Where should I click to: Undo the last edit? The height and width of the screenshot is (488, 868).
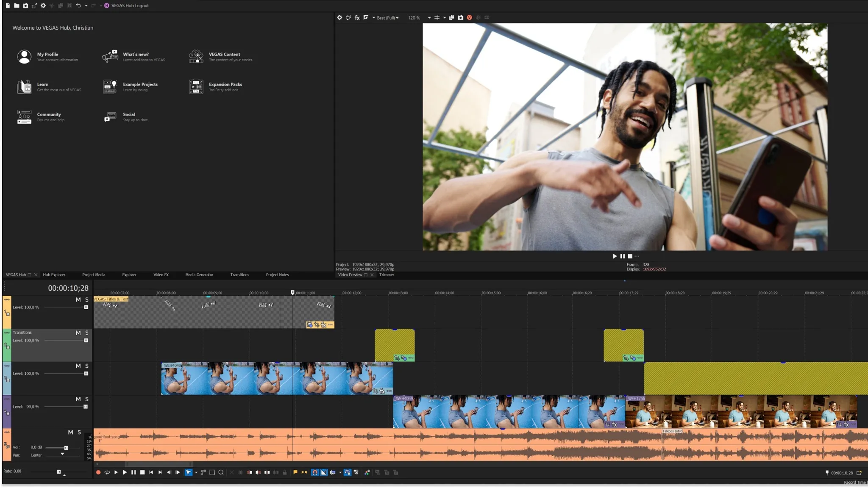pyautogui.click(x=78, y=6)
